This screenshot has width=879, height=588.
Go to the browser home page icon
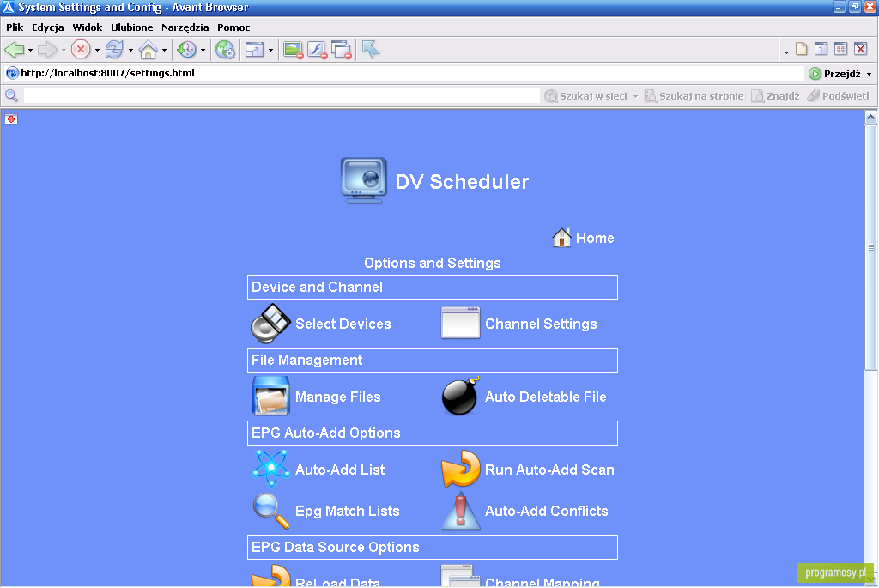[x=148, y=50]
